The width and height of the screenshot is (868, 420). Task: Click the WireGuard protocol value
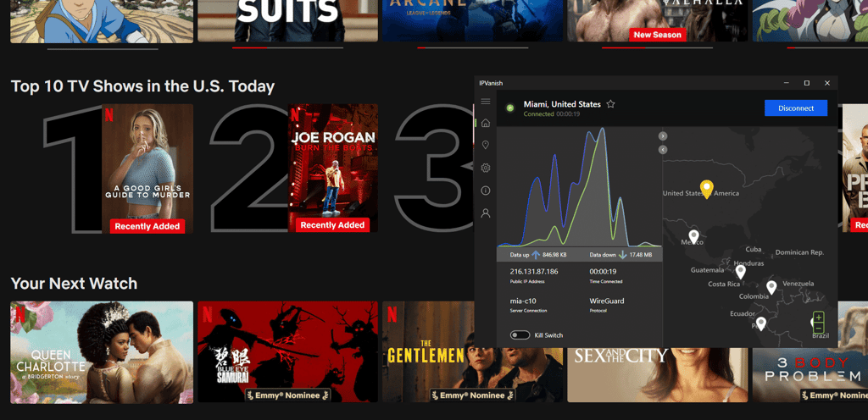point(607,301)
